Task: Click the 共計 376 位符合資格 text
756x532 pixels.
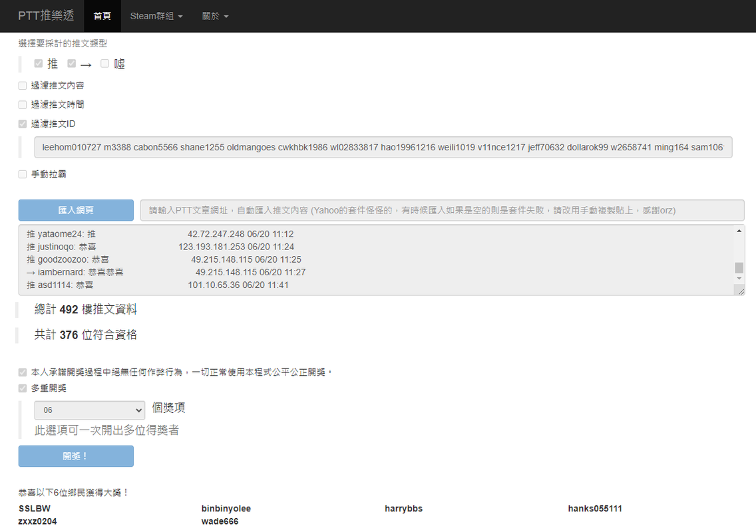Action: tap(86, 335)
